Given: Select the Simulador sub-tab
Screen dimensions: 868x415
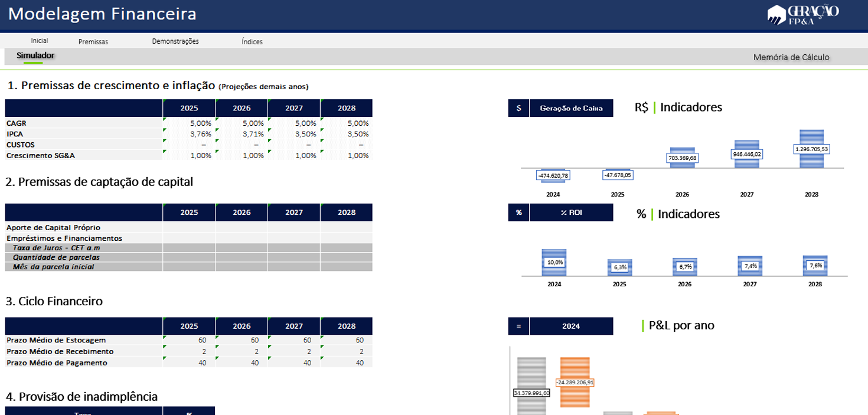Looking at the screenshot, I should point(35,55).
